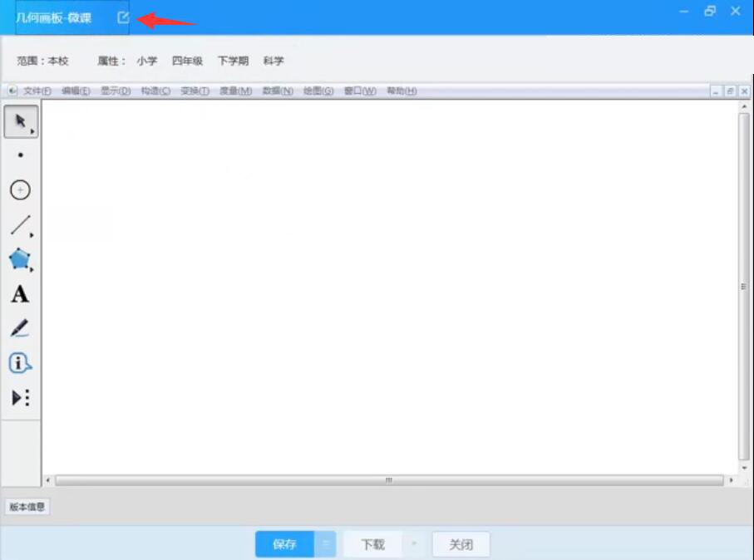Click the 版本信息 button
This screenshot has width=754, height=560.
[x=27, y=506]
